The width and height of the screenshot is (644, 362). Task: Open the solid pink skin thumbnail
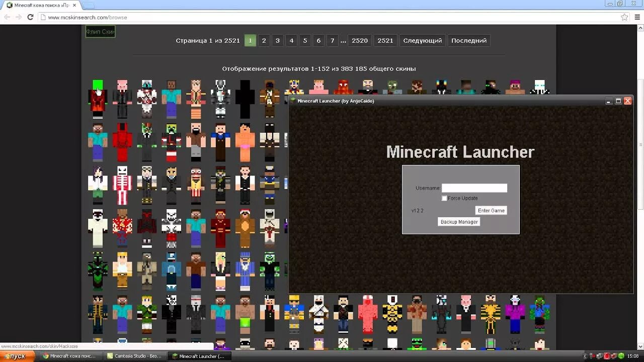click(368, 314)
